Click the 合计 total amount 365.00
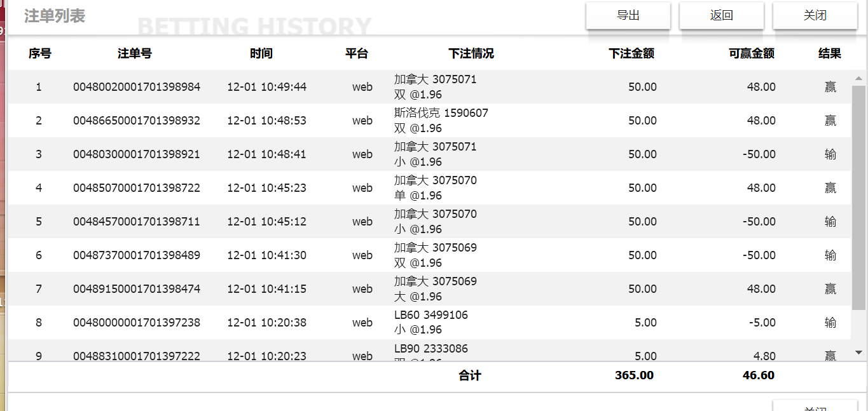The image size is (868, 411). click(634, 375)
